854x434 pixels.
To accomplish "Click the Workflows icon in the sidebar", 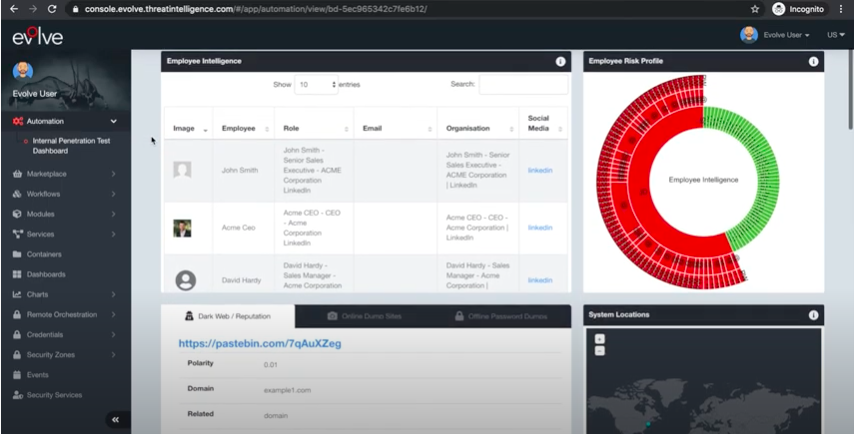I will click(17, 194).
